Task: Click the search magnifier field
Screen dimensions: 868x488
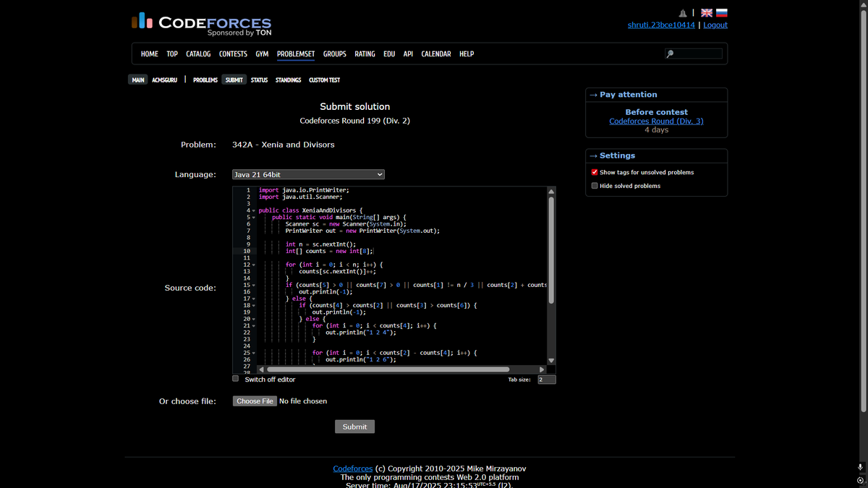Action: click(694, 53)
